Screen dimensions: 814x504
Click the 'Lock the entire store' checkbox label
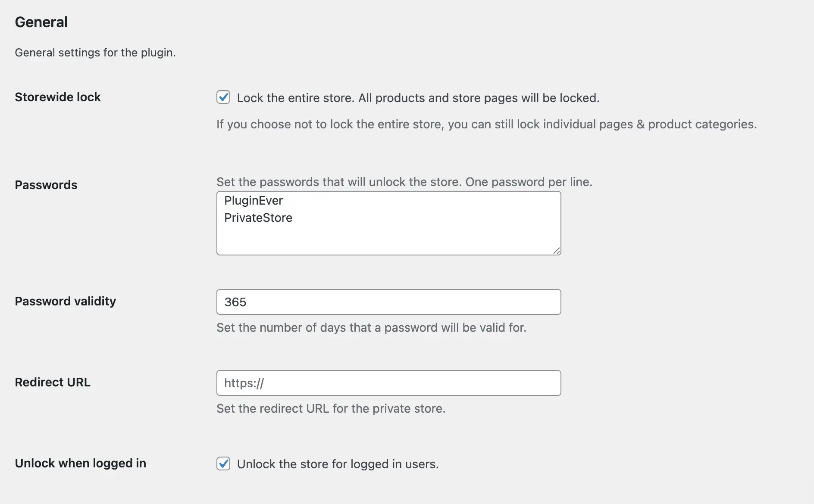click(418, 98)
